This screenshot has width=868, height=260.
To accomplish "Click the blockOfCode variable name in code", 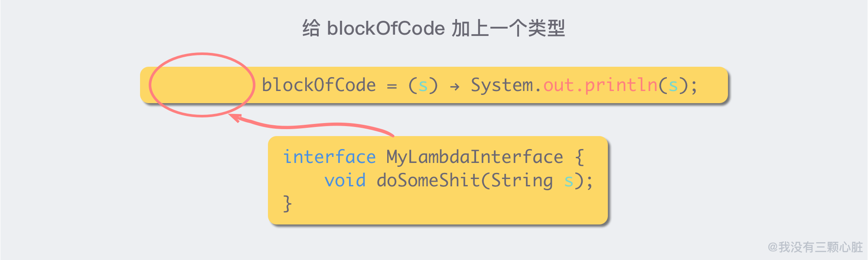I will 319,85.
